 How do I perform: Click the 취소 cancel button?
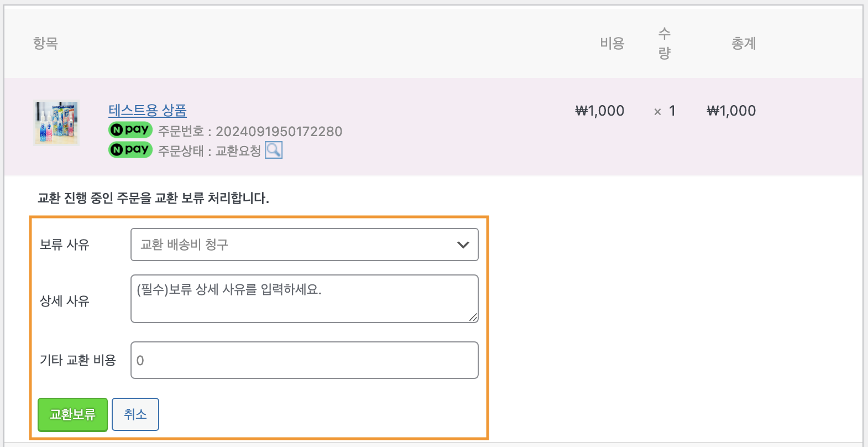[x=135, y=414]
